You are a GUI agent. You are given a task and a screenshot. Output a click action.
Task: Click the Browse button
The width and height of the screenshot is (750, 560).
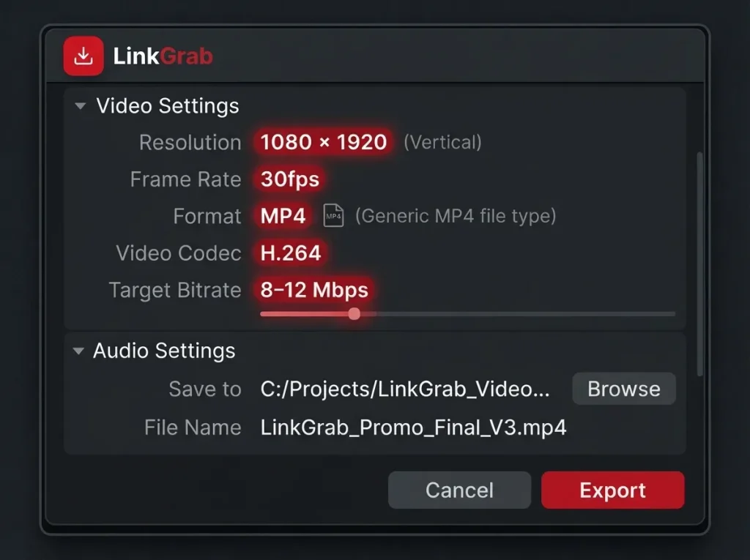624,389
